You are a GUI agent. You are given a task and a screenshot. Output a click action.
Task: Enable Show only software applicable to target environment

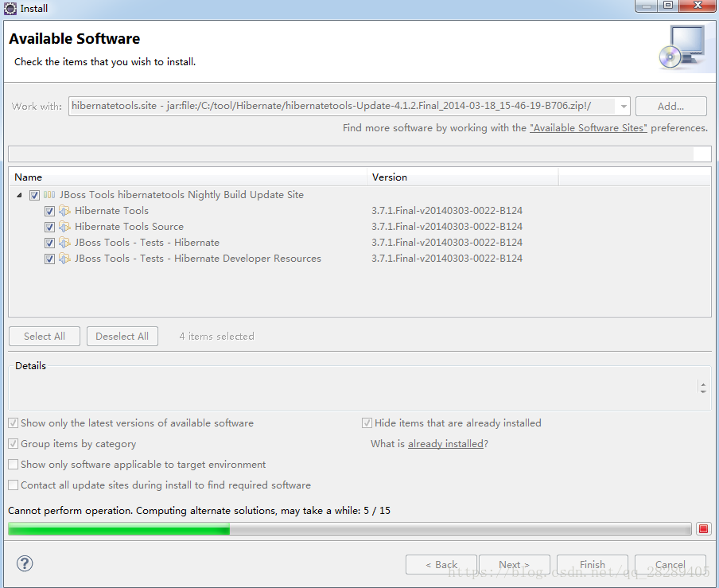(x=14, y=464)
